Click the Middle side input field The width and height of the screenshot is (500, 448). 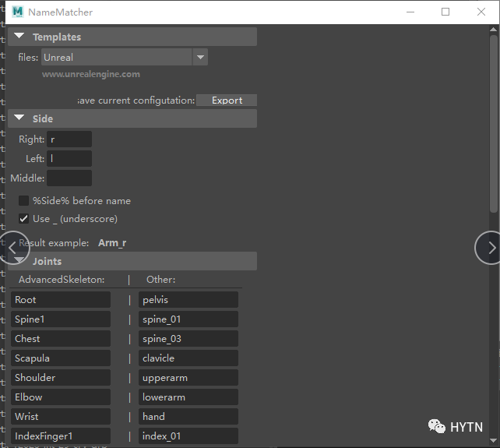pyautogui.click(x=69, y=178)
